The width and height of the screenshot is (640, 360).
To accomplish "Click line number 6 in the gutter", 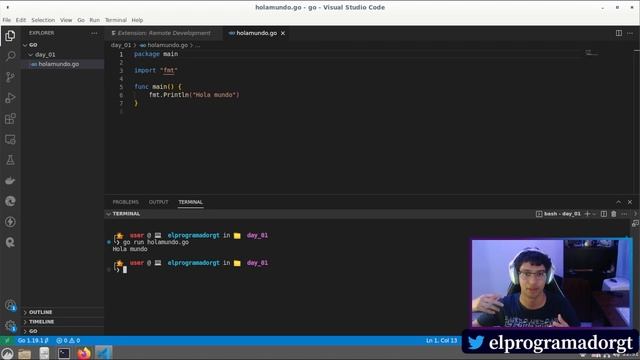I will (x=121, y=95).
